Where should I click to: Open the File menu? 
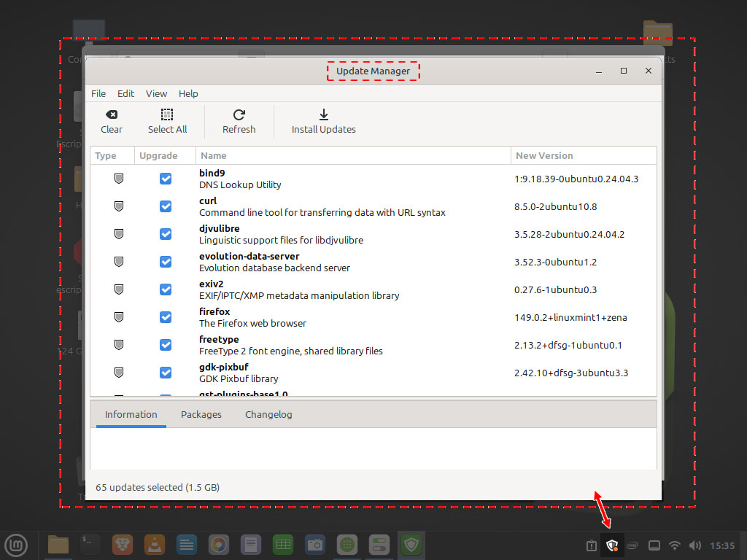(98, 93)
